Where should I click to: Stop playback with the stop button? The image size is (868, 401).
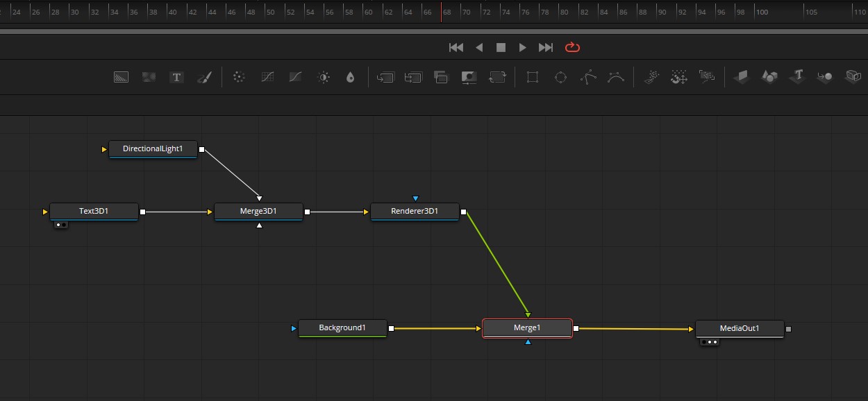[x=501, y=47]
